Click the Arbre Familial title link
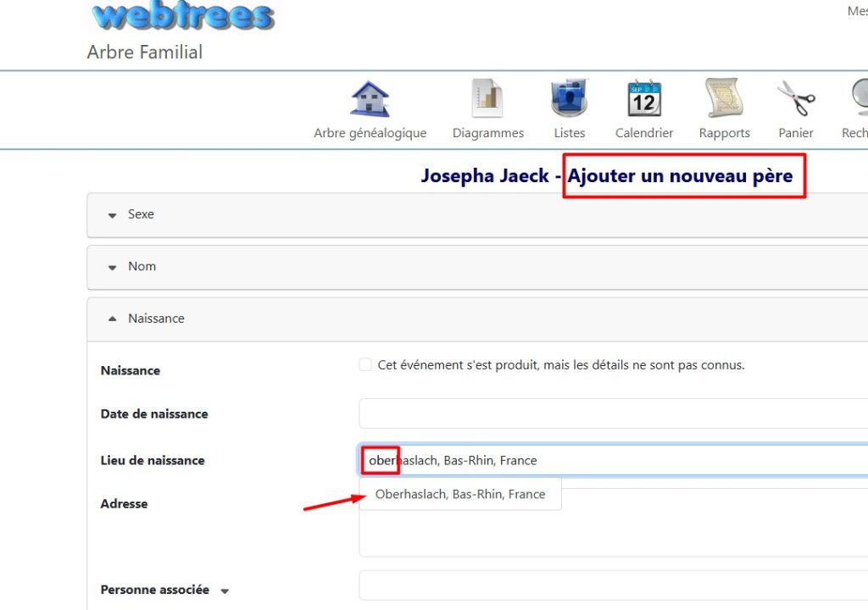868x610 pixels. pos(145,53)
